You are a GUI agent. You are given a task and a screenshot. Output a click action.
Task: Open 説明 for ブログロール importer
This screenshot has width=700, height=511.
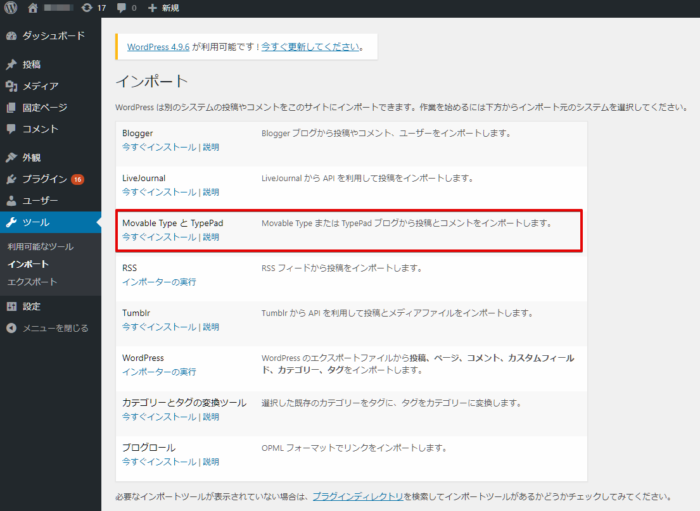click(211, 462)
